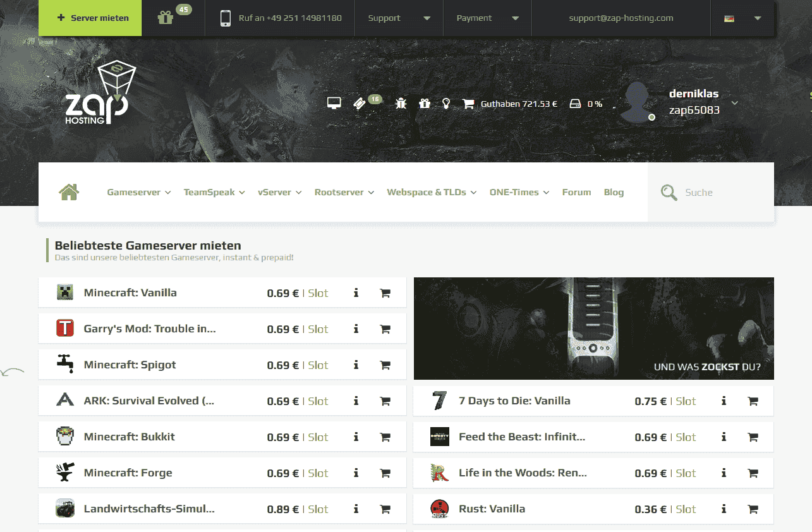Add Minecraft: Forge to the cart
Screen dimensions: 812x532
pos(385,473)
